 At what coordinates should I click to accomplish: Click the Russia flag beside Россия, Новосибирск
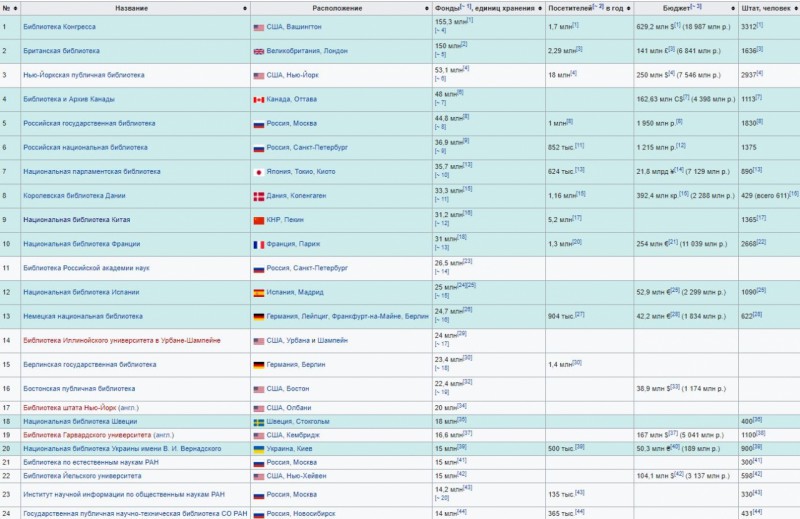click(x=259, y=514)
